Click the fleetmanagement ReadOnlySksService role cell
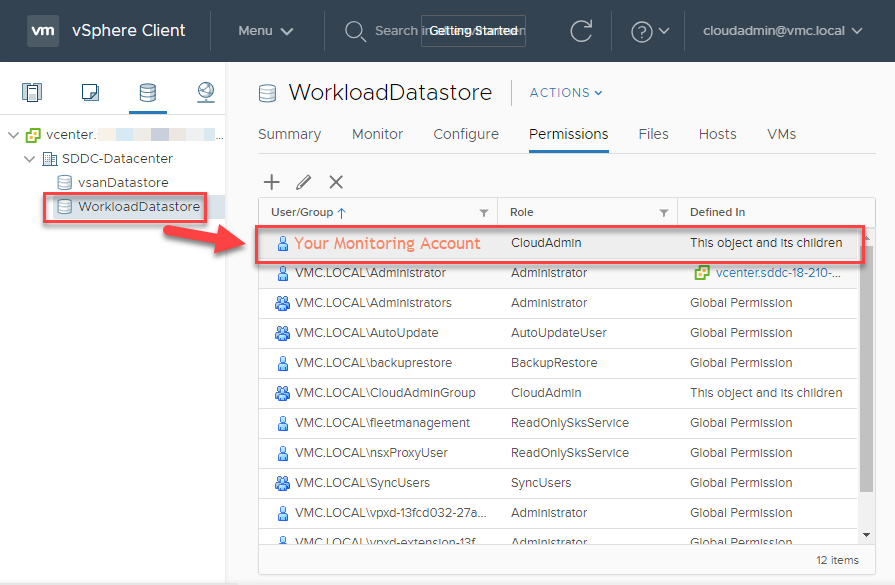Image resolution: width=895 pixels, height=585 pixels. point(570,423)
